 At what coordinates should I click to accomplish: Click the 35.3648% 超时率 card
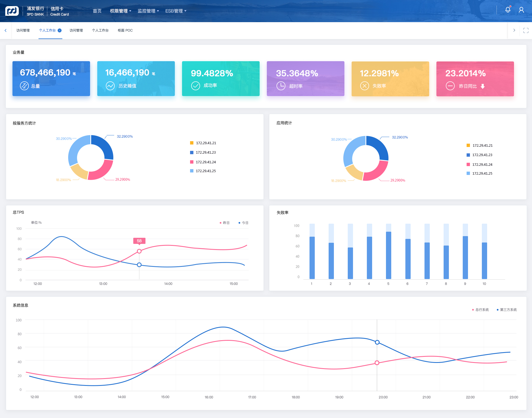click(306, 79)
